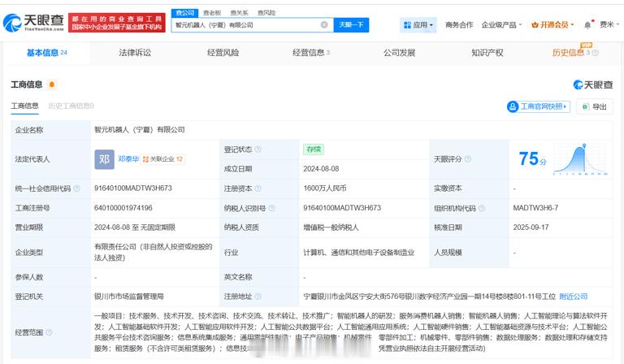Expand the 开通会员 dropdown
The image size is (624, 364).
tap(552, 25)
